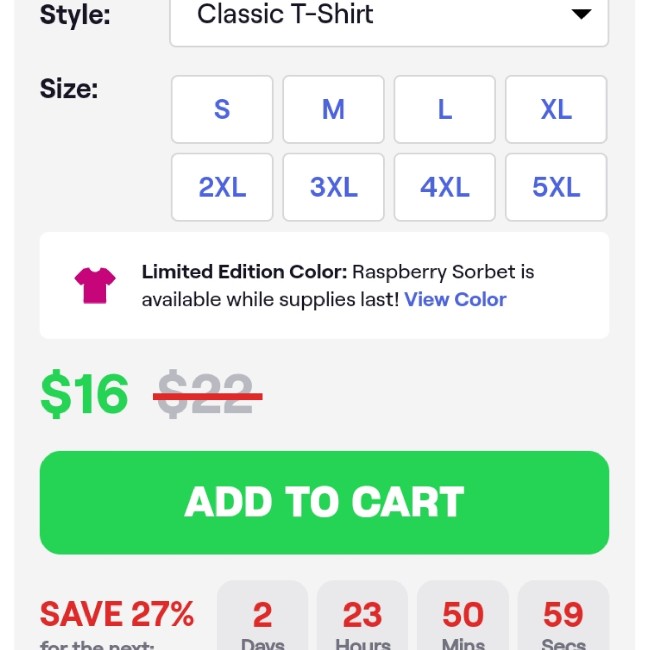The width and height of the screenshot is (650, 650).
Task: Select size 5XL
Action: (556, 187)
